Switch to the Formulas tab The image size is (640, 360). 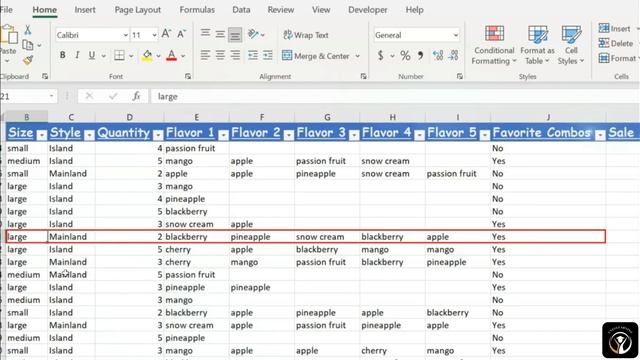tap(197, 10)
